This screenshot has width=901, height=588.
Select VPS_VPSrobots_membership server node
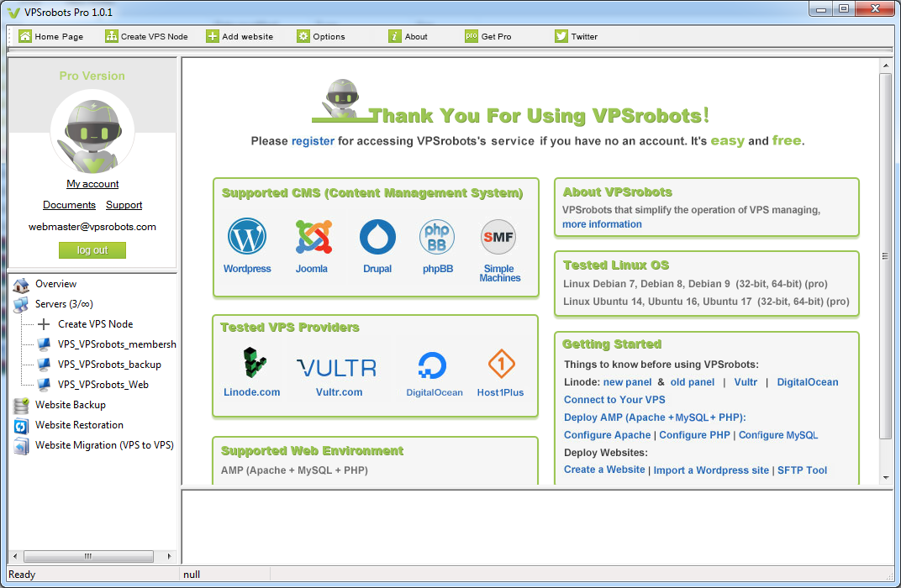coord(117,344)
